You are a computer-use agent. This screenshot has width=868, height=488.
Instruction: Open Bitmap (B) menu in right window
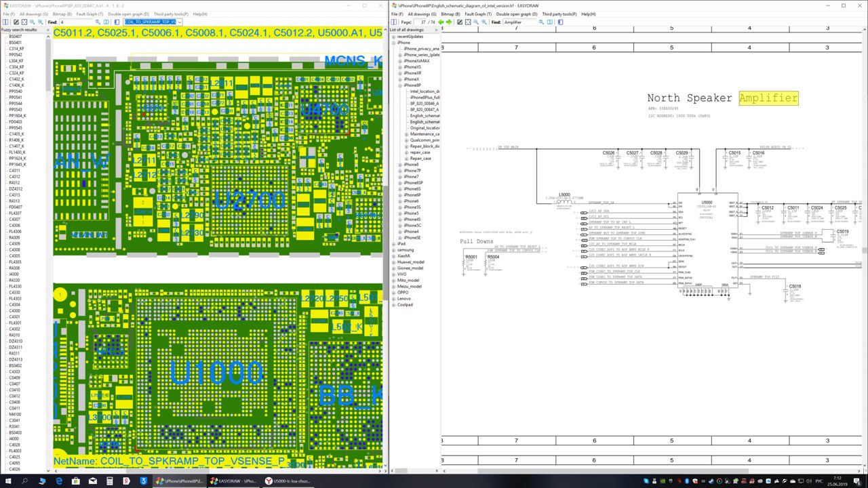[450, 14]
